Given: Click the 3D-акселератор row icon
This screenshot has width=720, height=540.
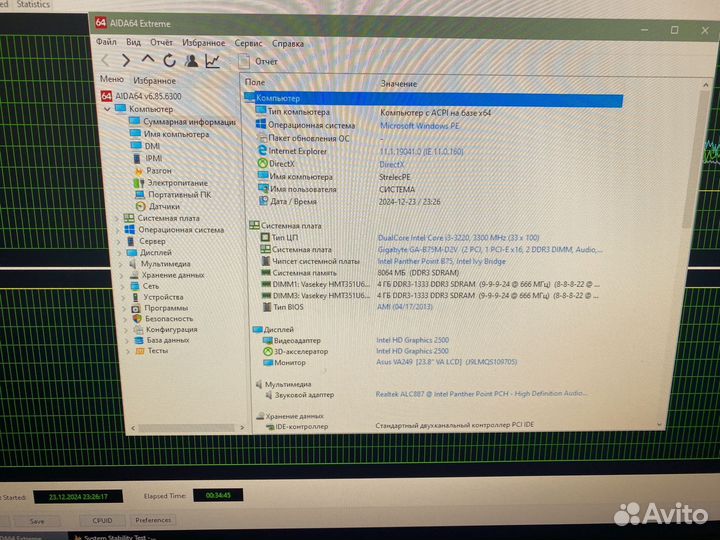Looking at the screenshot, I should pos(268,351).
